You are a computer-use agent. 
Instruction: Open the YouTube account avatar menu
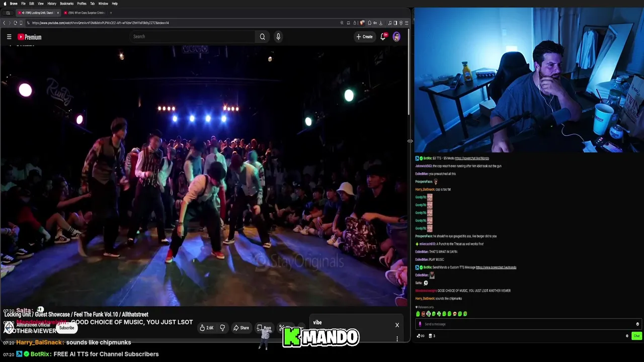(396, 37)
